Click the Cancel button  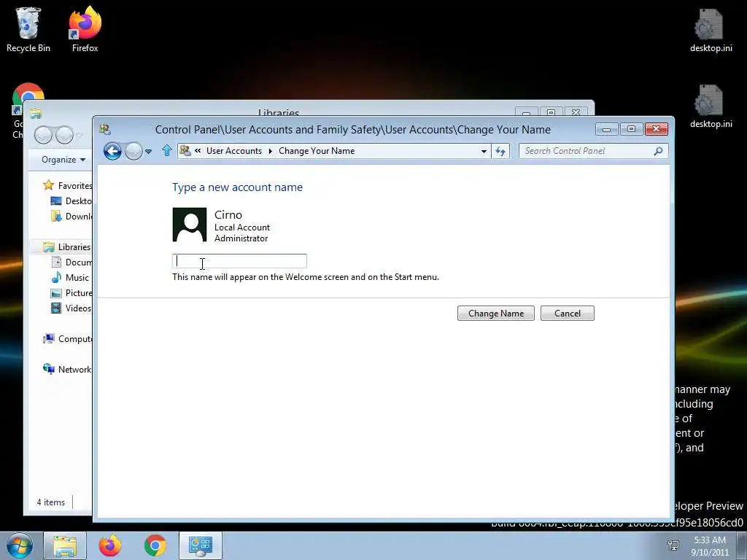(x=568, y=314)
